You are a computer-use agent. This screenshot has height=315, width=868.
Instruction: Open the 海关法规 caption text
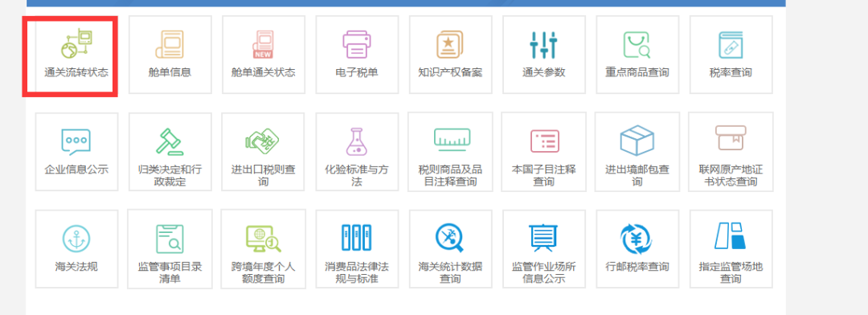76,267
